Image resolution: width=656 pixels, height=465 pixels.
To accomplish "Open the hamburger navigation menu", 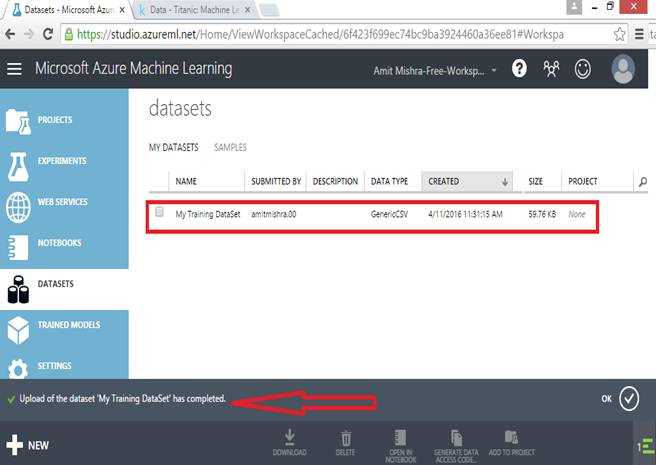I will (14, 69).
